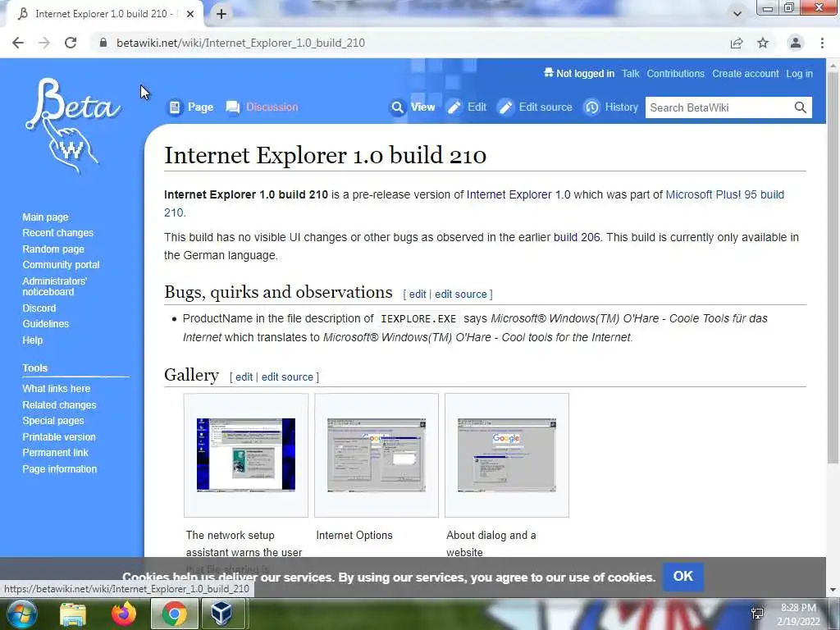Follow the Internet Explorer 1.0 link
840x630 pixels.
click(518, 194)
